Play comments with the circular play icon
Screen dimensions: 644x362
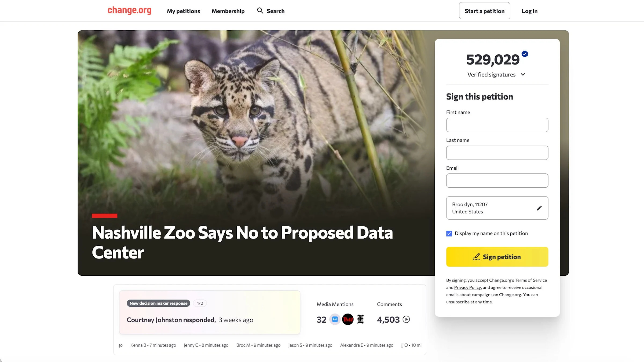[406, 319]
